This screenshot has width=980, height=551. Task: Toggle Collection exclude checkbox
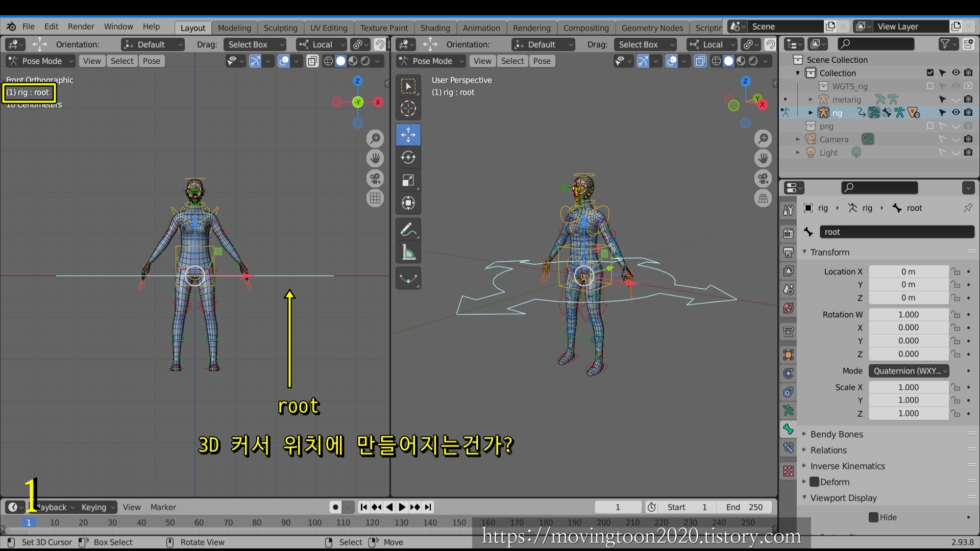[930, 73]
